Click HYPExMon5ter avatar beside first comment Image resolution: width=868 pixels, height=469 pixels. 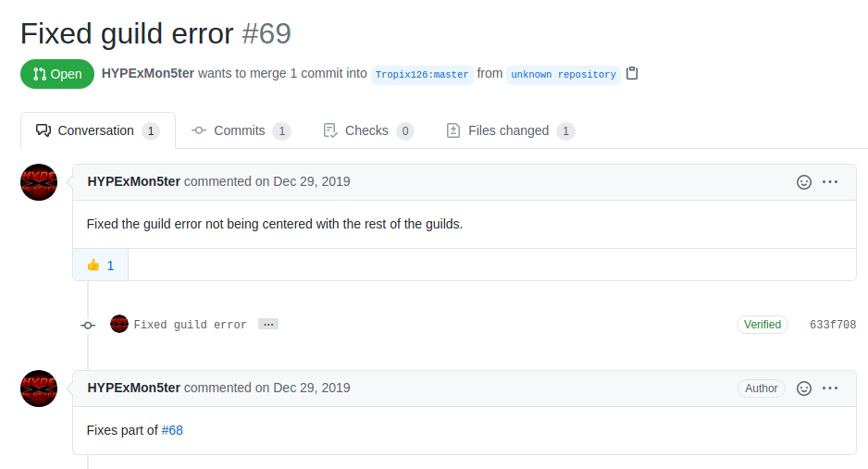39,182
